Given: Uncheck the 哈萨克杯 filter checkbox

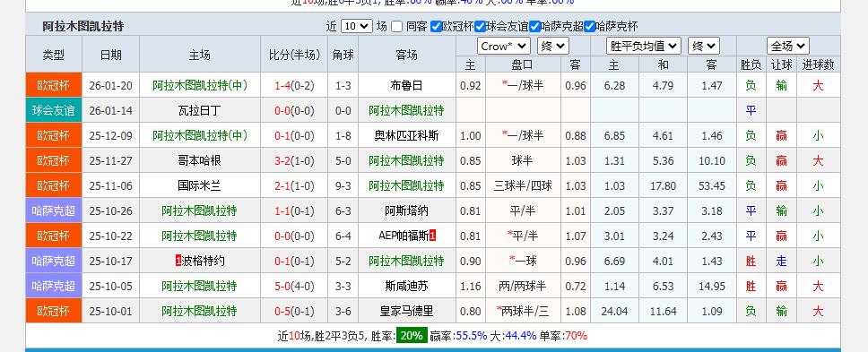Looking at the screenshot, I should [x=589, y=26].
